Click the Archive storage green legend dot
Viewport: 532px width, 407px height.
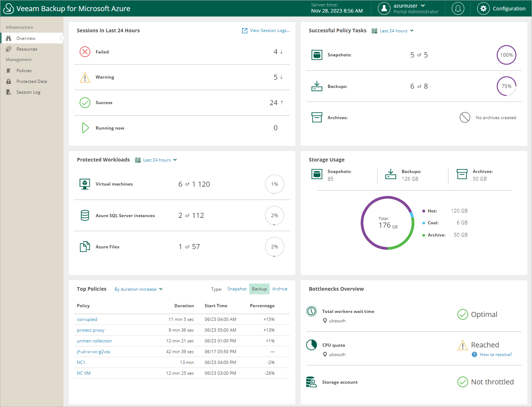coord(424,235)
